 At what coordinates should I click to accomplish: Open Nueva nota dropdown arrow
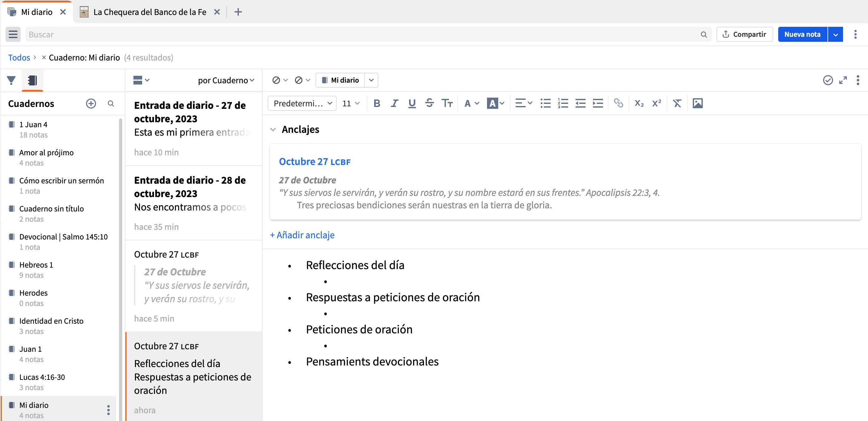tap(835, 34)
